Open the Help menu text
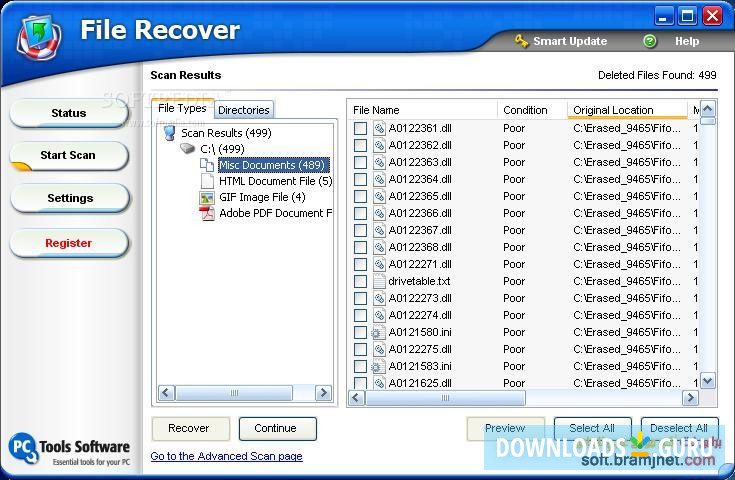This screenshot has width=735, height=480. (687, 41)
